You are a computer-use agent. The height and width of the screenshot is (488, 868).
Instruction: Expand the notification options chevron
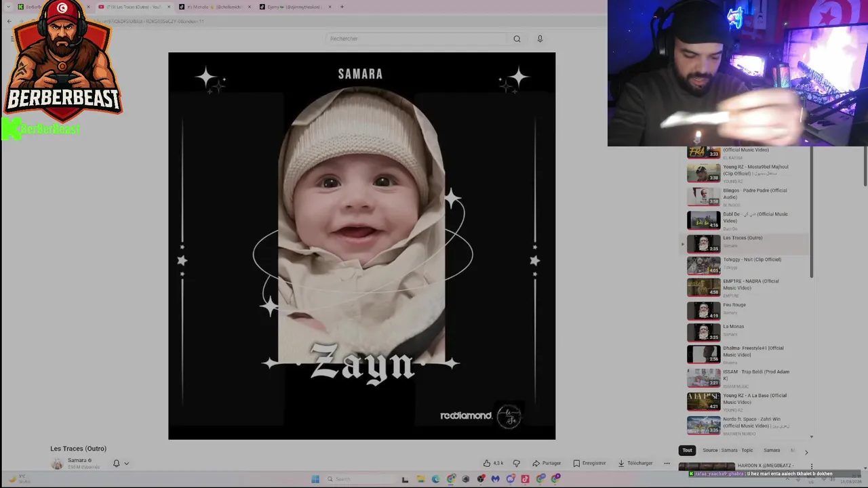click(x=126, y=464)
